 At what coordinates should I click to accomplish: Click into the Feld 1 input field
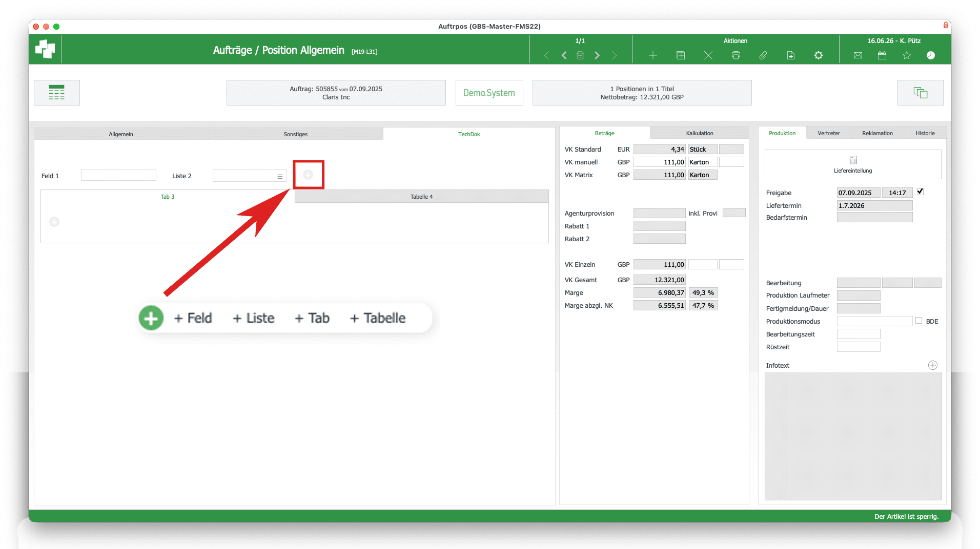tap(119, 176)
